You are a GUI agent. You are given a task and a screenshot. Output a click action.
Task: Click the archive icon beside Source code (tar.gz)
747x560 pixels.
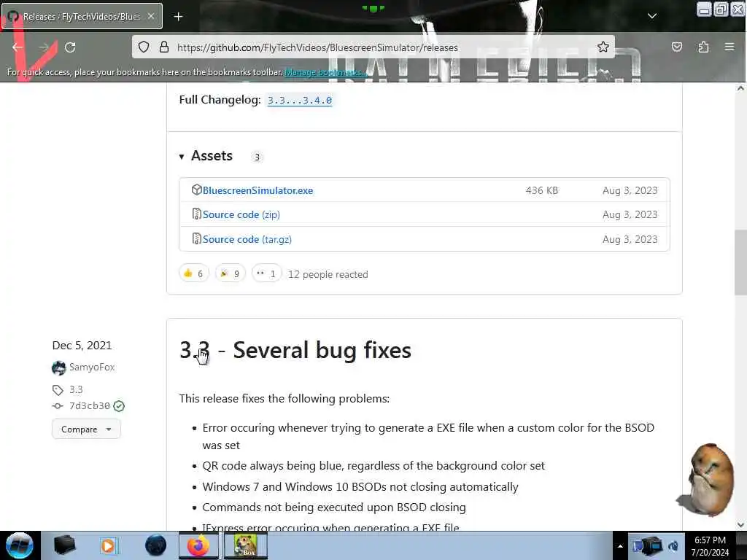point(196,238)
